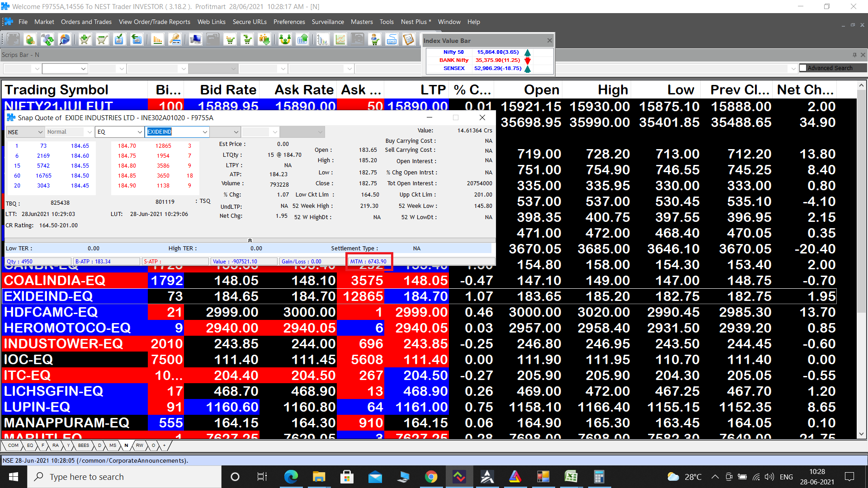The height and width of the screenshot is (488, 868).
Task: Click the key password toolbar icon
Action: [x=175, y=40]
